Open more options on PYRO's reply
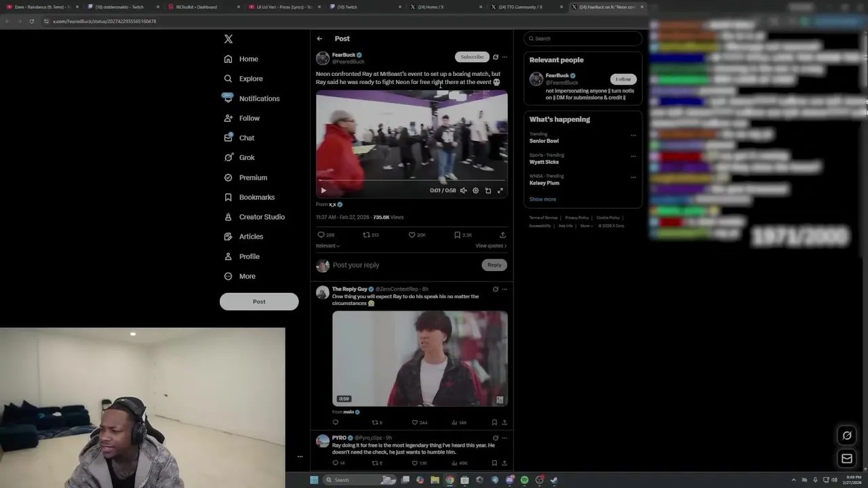Screen dimensions: 868x488 click(504, 438)
